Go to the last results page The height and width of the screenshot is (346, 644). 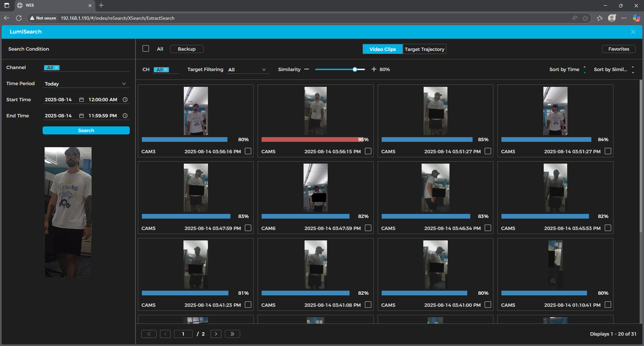(x=232, y=334)
